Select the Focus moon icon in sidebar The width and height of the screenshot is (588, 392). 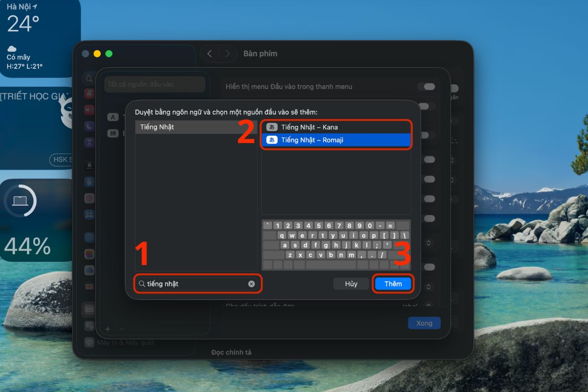[89, 126]
